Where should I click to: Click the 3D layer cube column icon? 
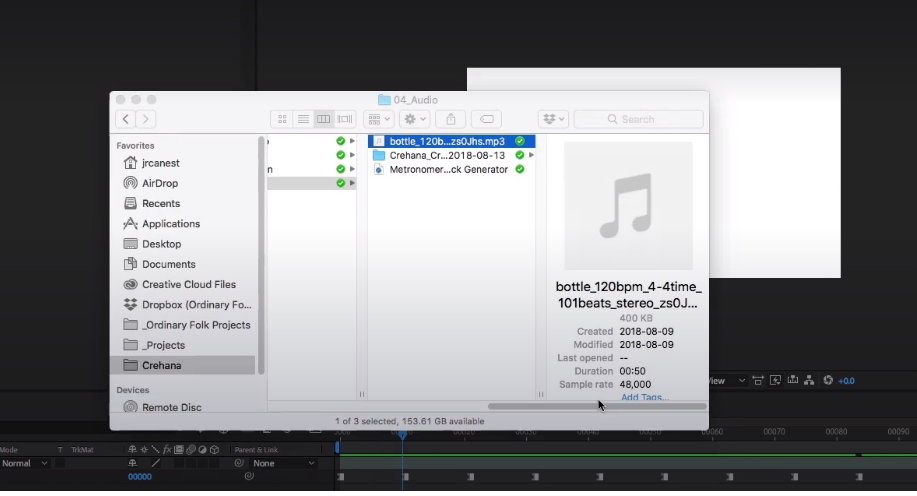[215, 449]
